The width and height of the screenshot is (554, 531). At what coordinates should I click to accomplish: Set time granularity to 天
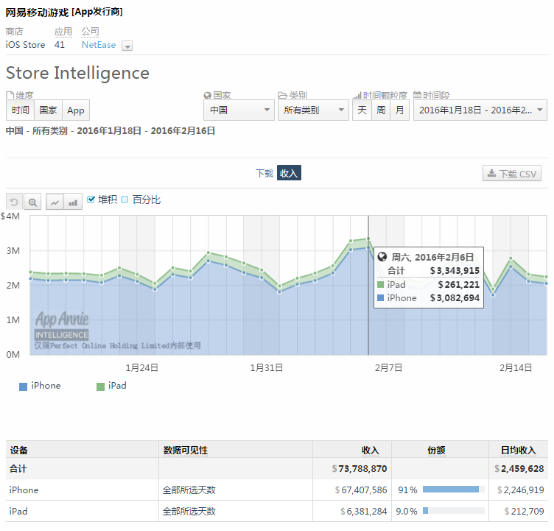click(362, 110)
